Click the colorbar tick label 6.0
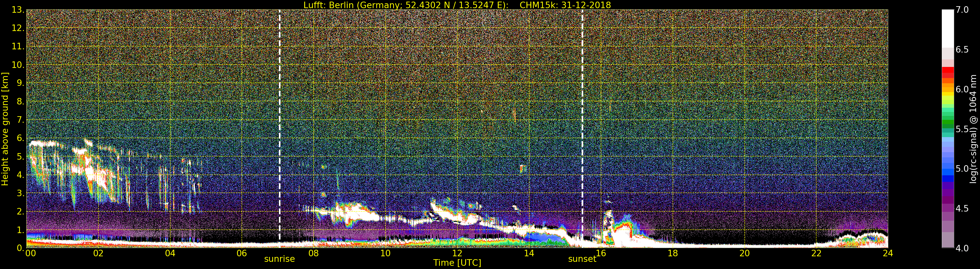The height and width of the screenshot is (269, 980). (x=962, y=89)
